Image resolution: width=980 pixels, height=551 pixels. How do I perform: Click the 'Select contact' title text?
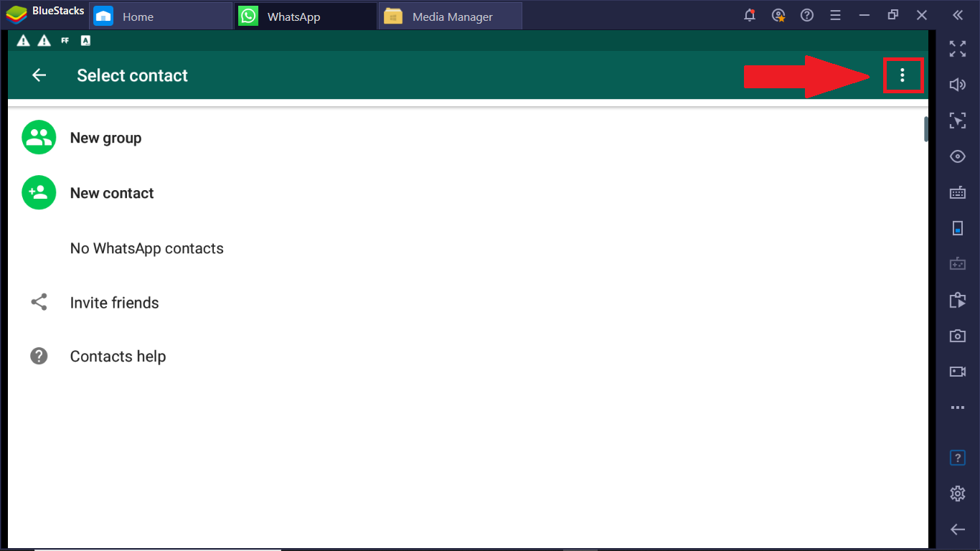point(132,75)
